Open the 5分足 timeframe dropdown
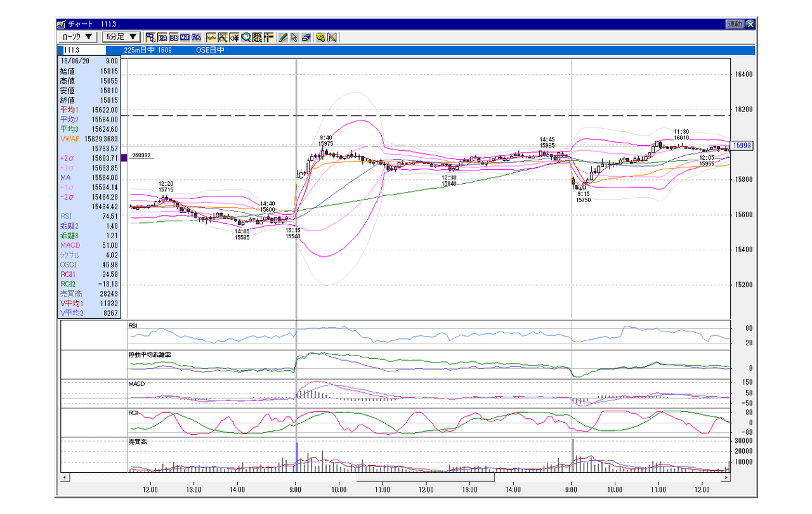 coord(122,37)
